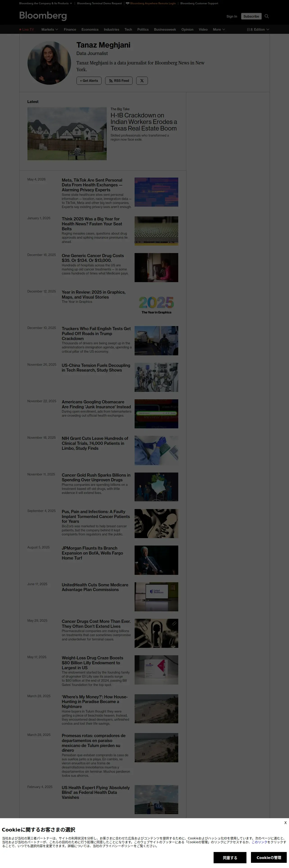
Task: Open the UnitedHealth laptop thumbnail
Action: click(156, 597)
